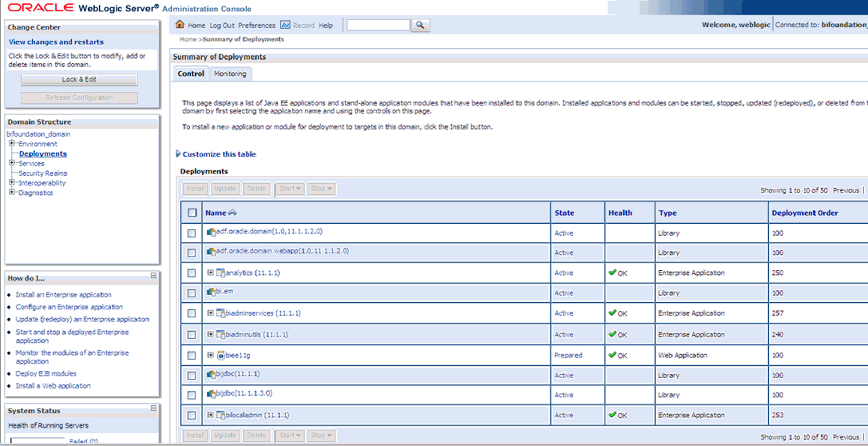Check the adf.oracle.domain(1.0,11.1.1.2.0) row checkbox
This screenshot has height=446, width=868.
[192, 233]
